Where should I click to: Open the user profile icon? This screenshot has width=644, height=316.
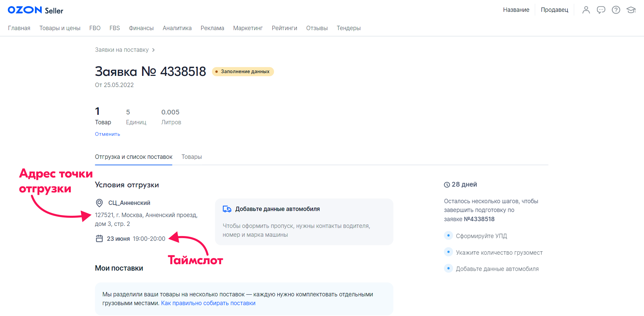click(586, 10)
